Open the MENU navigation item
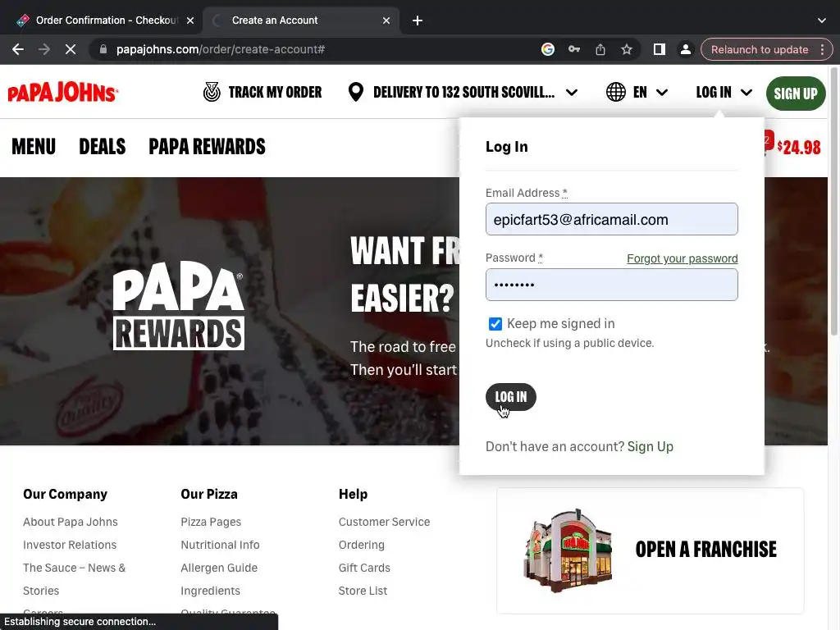This screenshot has height=630, width=840. point(34,147)
